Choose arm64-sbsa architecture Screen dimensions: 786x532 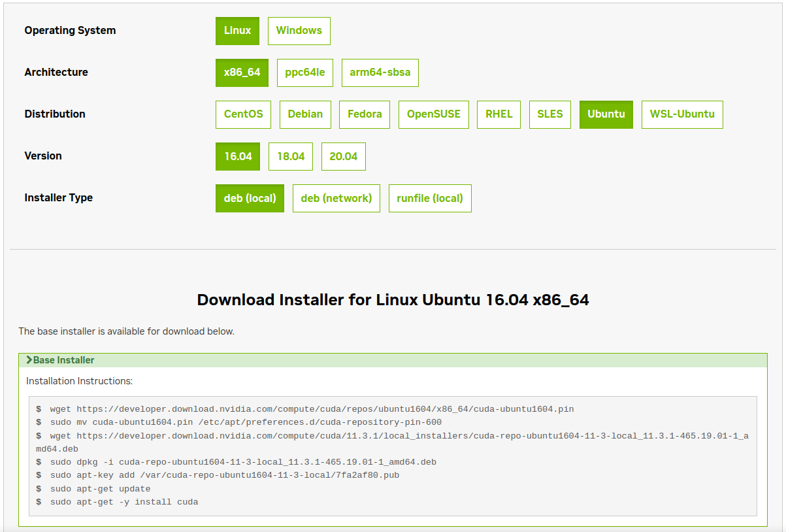click(x=380, y=73)
